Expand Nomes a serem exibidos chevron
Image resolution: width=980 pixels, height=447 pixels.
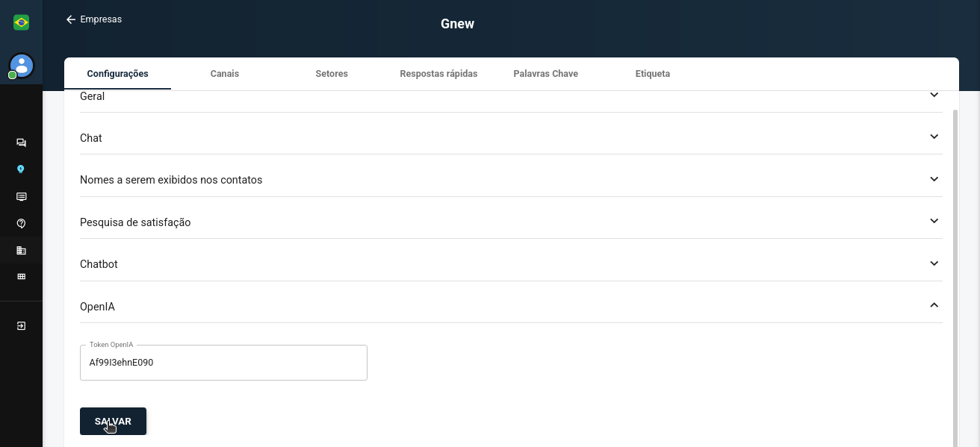[x=934, y=179]
